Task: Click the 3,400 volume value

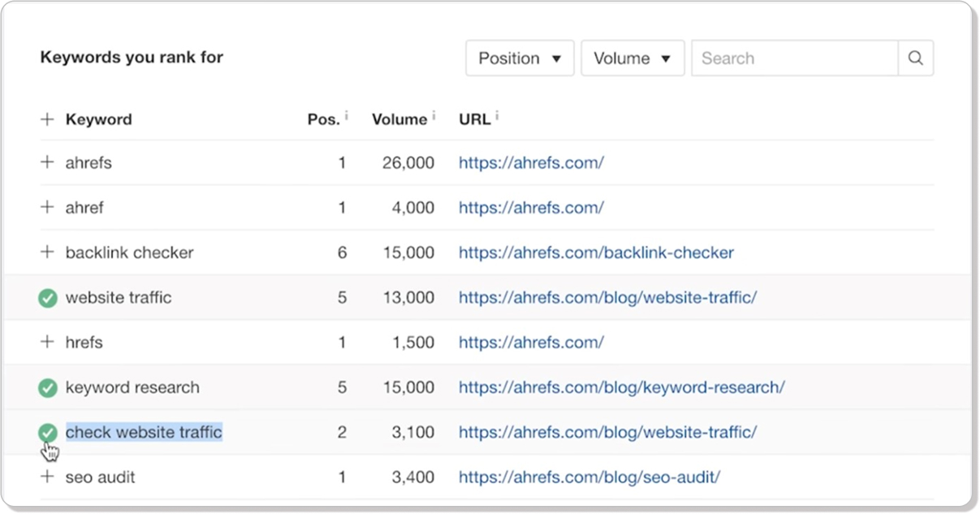Action: tap(413, 477)
